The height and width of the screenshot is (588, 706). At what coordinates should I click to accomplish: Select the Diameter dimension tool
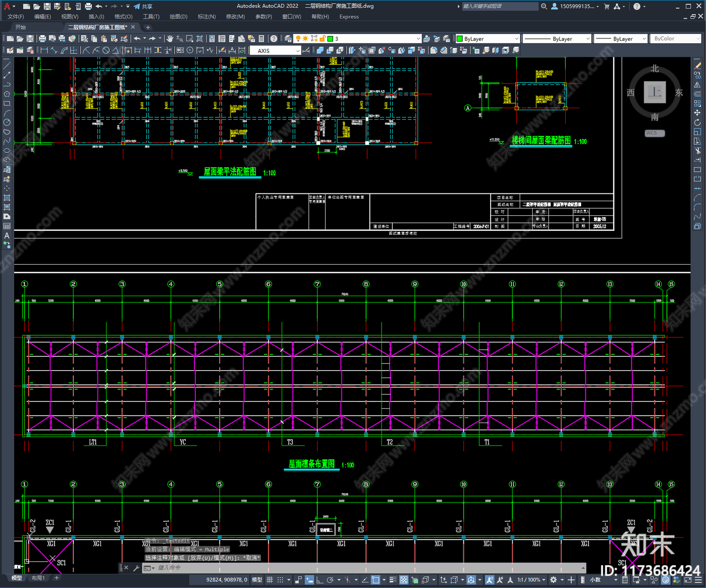tap(106, 50)
